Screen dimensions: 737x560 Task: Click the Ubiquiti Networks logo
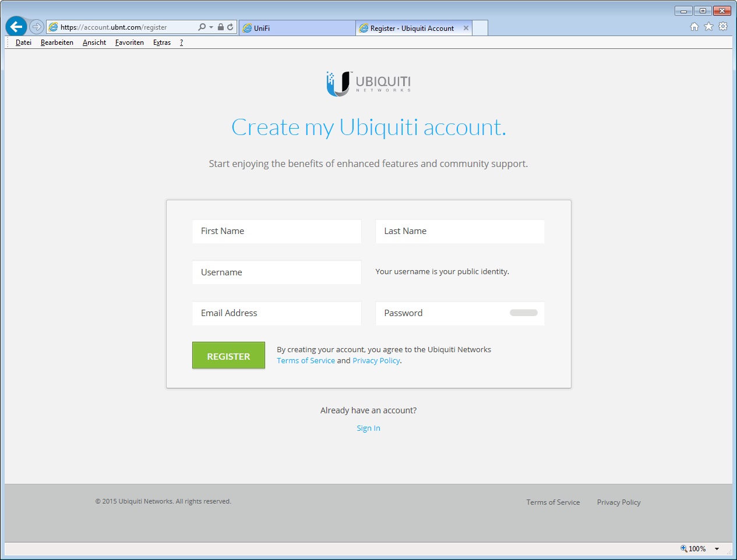click(369, 84)
